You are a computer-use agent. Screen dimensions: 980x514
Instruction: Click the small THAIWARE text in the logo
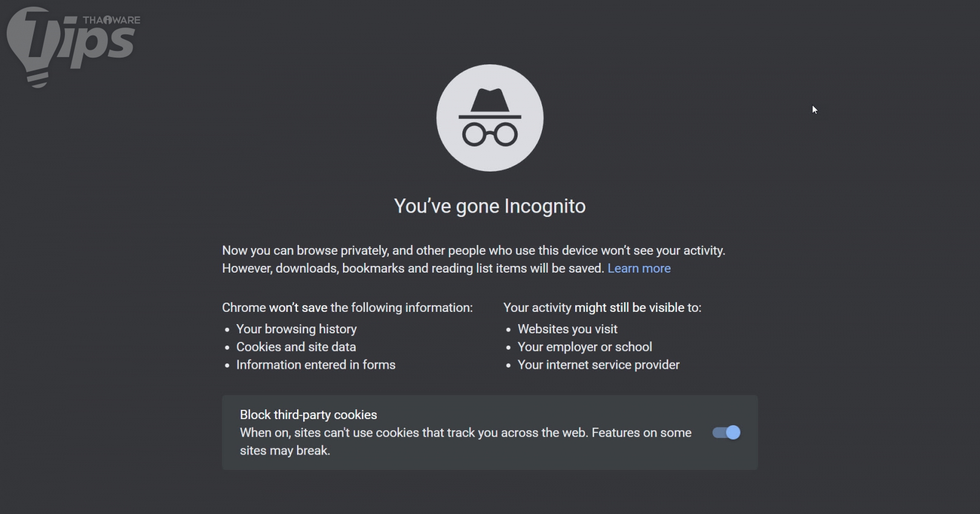111,20
